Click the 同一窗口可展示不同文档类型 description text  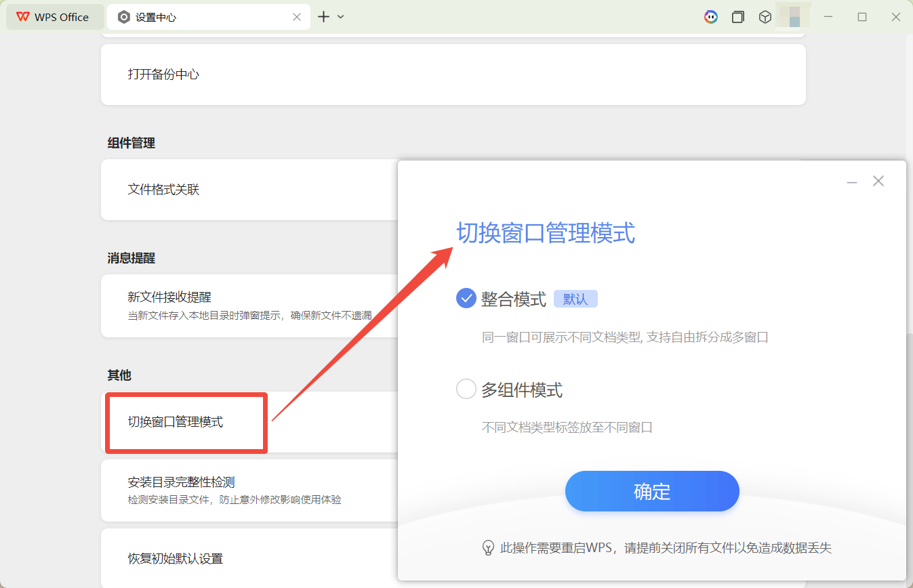pyautogui.click(x=625, y=337)
